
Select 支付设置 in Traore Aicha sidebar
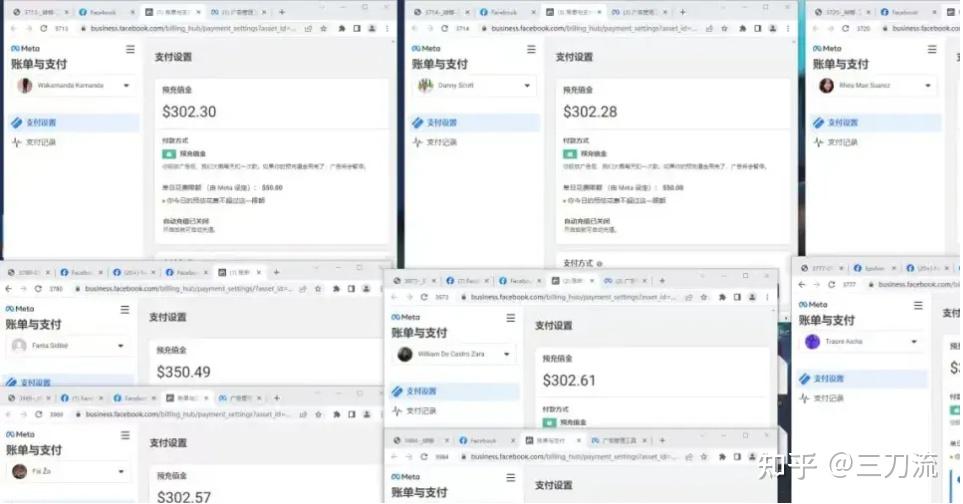pos(861,379)
